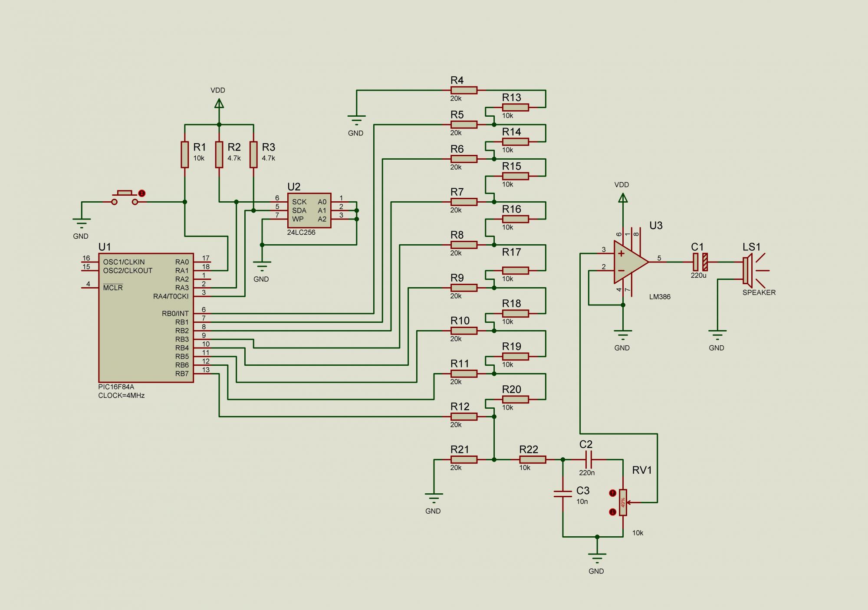
Task: Click RV1 potentiometer decrease arrow button
Action: (x=612, y=512)
